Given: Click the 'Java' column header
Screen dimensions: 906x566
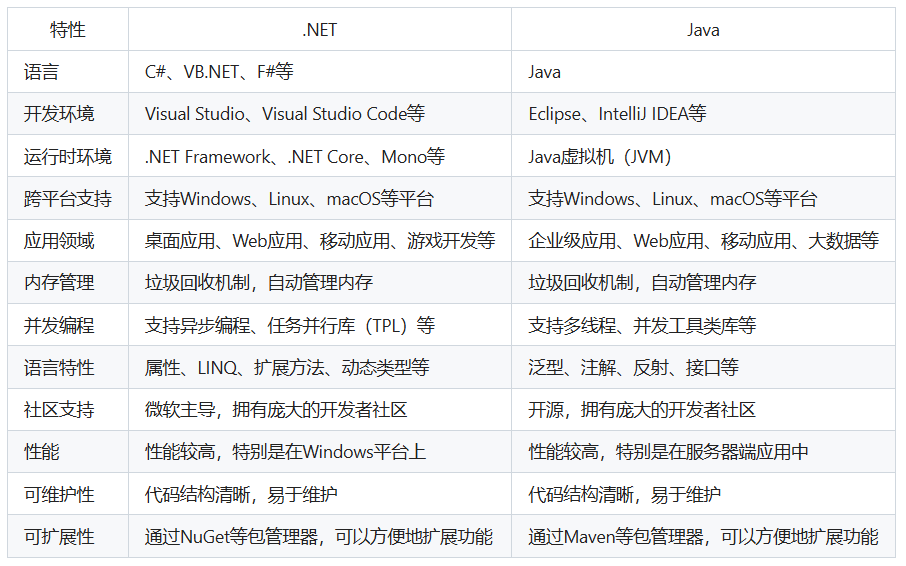Looking at the screenshot, I should coord(703,29).
